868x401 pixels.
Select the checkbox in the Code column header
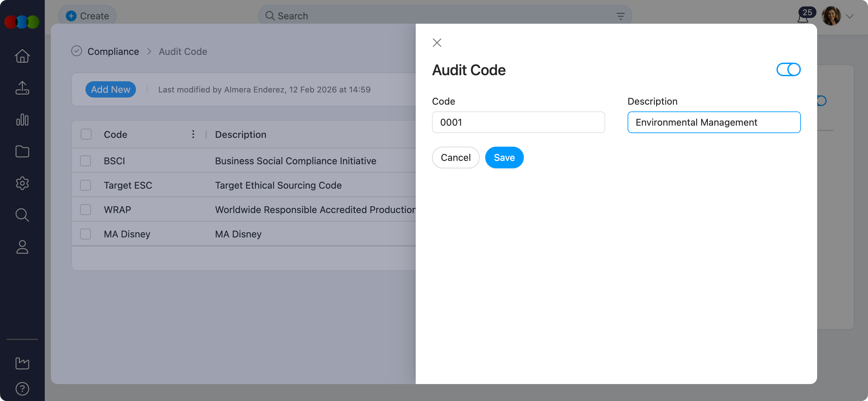(85, 134)
